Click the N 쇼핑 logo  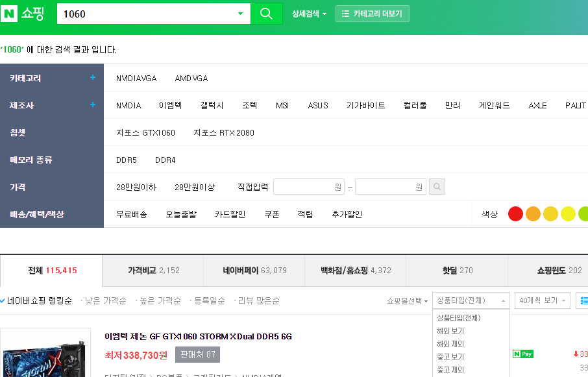point(25,13)
